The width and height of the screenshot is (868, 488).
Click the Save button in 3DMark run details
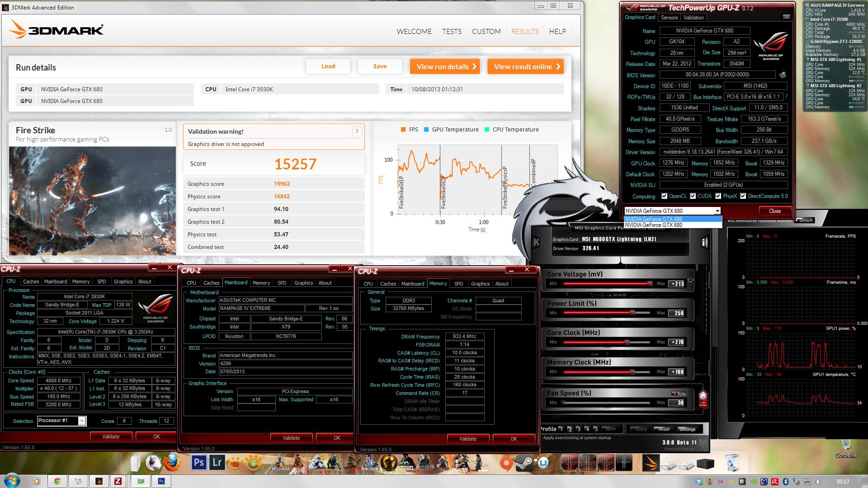[x=380, y=66]
